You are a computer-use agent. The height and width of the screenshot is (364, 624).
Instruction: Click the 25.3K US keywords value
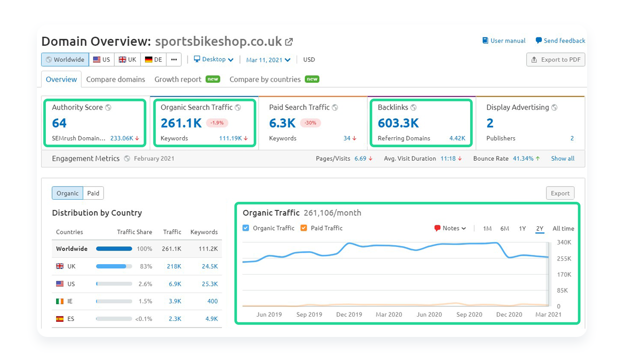210,284
